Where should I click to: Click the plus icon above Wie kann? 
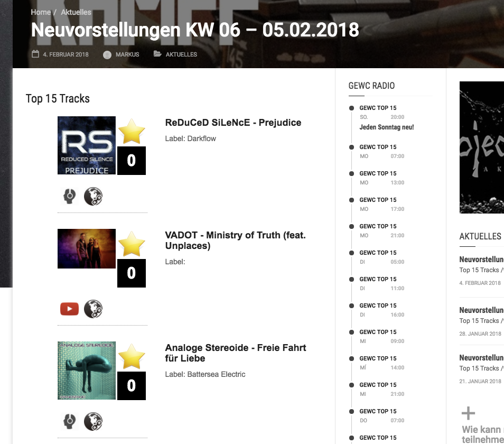tap(468, 413)
